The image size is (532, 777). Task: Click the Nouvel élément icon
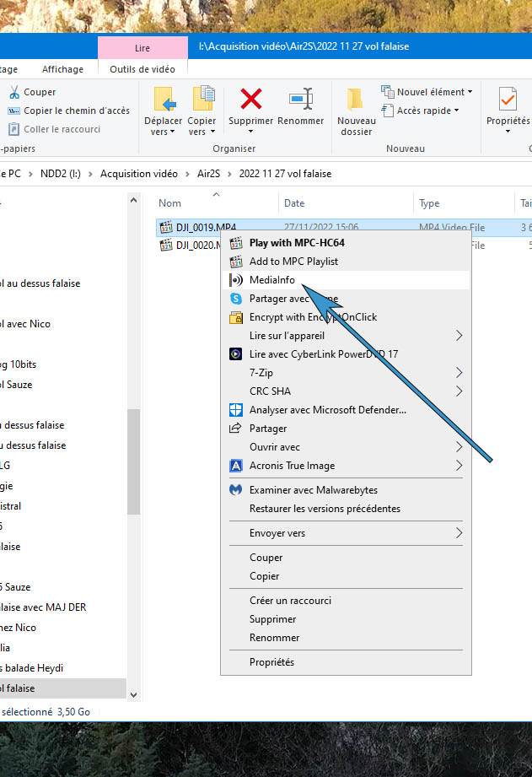pyautogui.click(x=387, y=92)
